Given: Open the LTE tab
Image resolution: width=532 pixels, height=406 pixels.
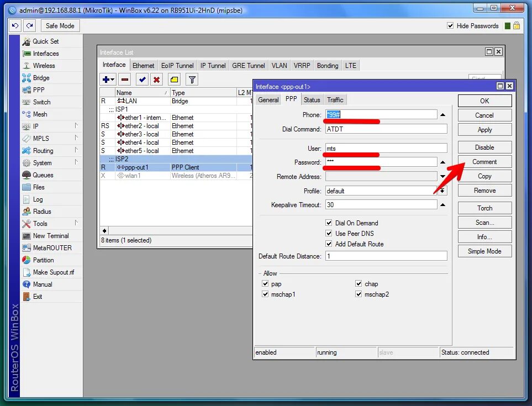Looking at the screenshot, I should [x=350, y=66].
